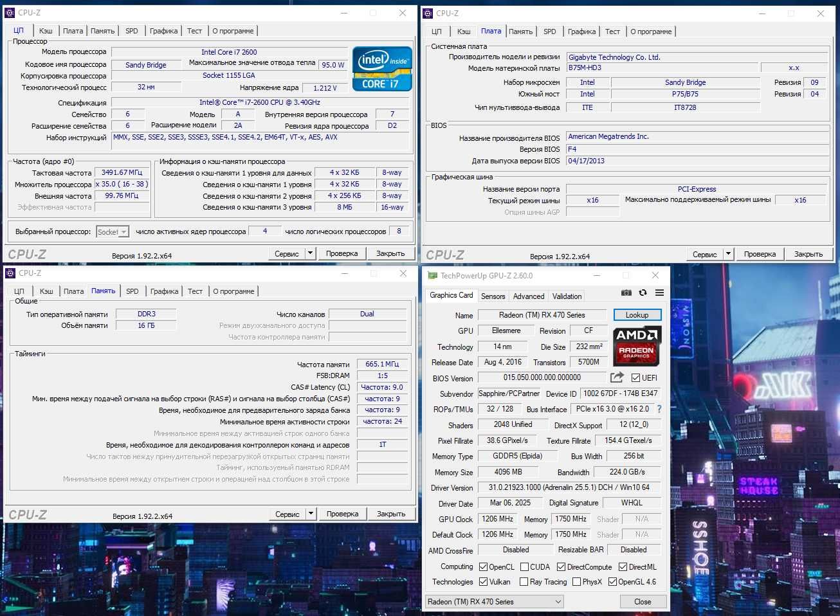Switch to Кэш tab in ЦП window

click(x=46, y=31)
